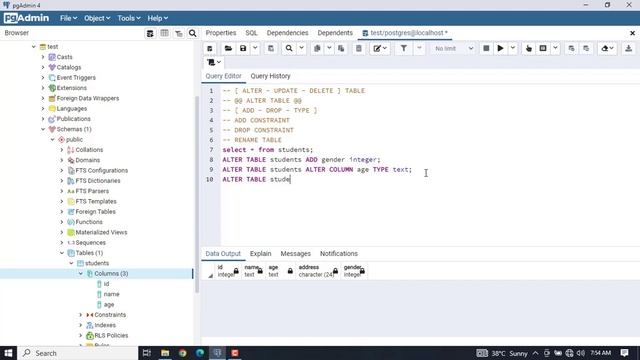Switch to the SQL tab

tap(251, 33)
